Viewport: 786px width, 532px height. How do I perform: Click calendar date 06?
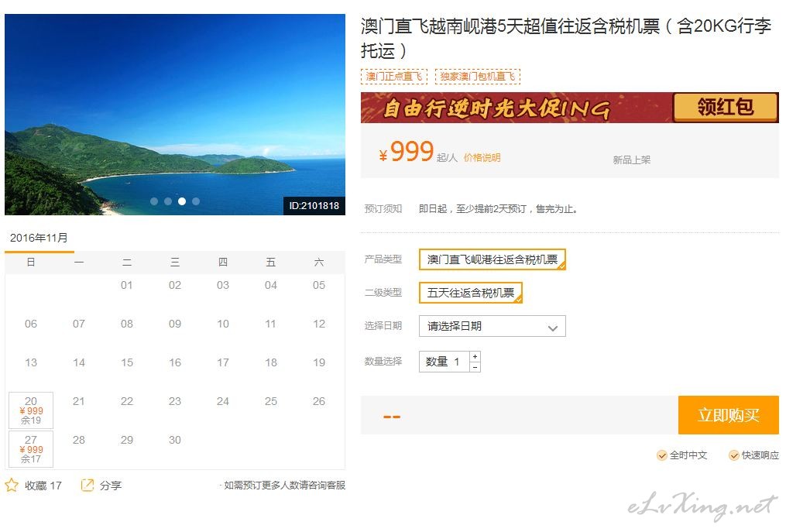point(31,324)
